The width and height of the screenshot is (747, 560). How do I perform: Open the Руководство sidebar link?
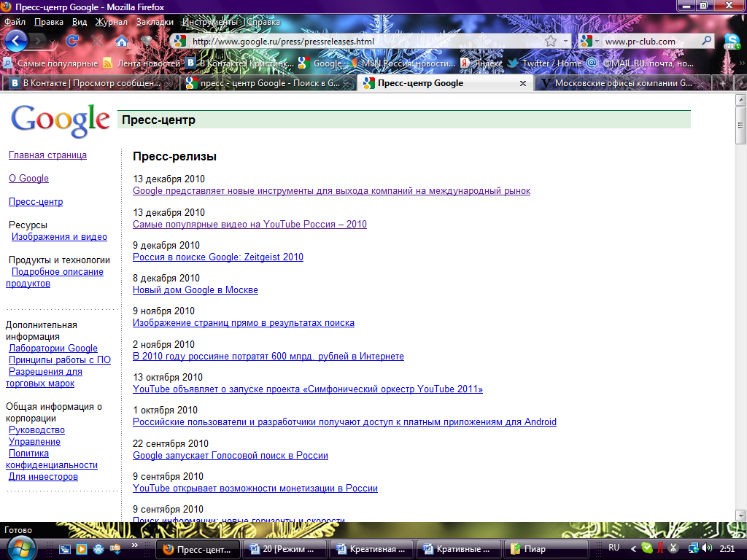coord(36,430)
